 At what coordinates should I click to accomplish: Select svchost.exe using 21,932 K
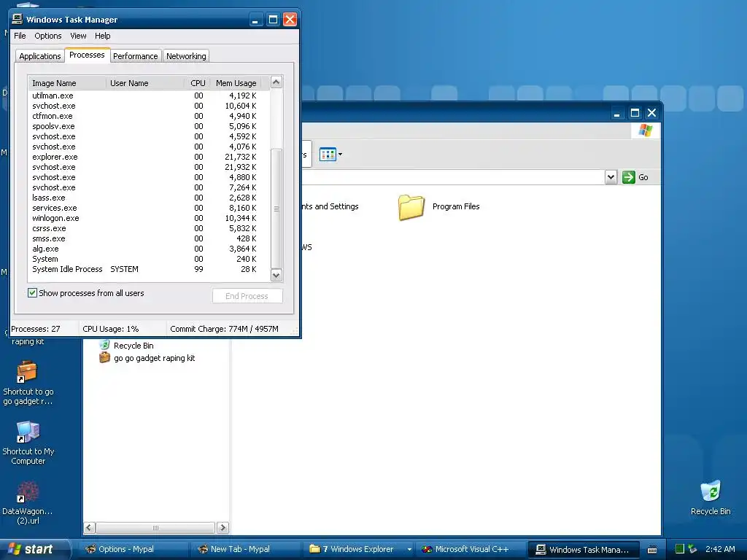149,167
